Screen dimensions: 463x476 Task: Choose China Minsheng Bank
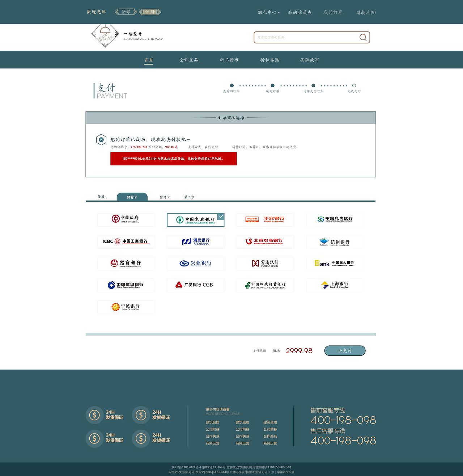335,220
